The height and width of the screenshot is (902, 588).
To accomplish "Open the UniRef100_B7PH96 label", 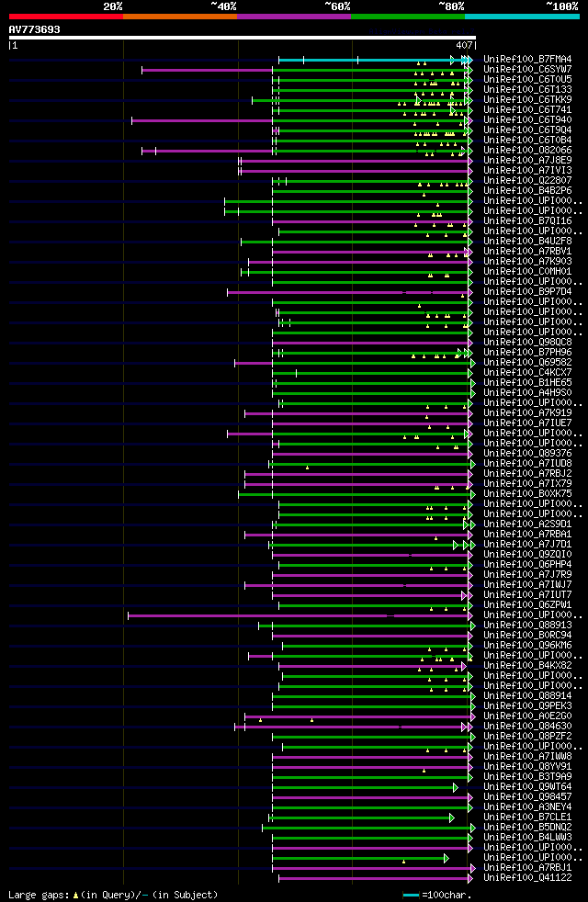I will 527,353.
